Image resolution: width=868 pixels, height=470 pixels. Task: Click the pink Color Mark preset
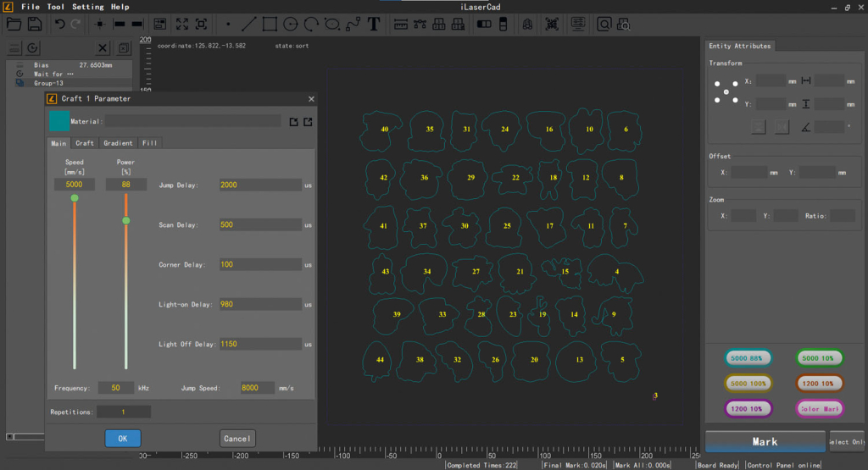click(820, 409)
